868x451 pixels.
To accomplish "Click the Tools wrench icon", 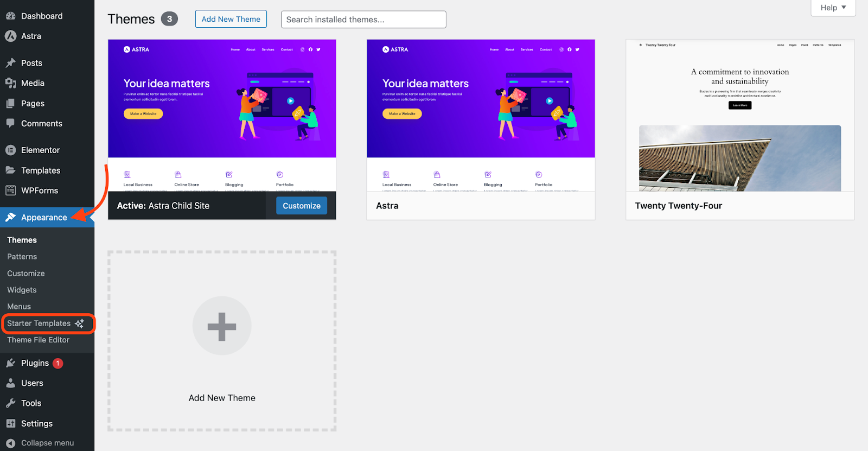I will (x=10, y=403).
